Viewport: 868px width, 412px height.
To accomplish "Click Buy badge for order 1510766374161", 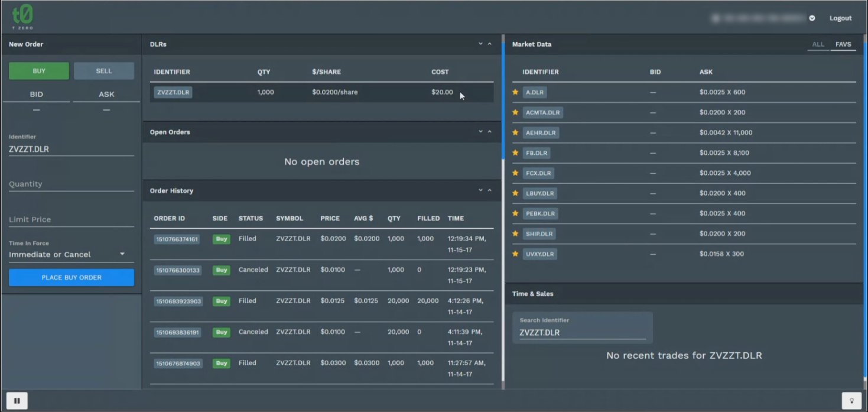I will click(221, 239).
